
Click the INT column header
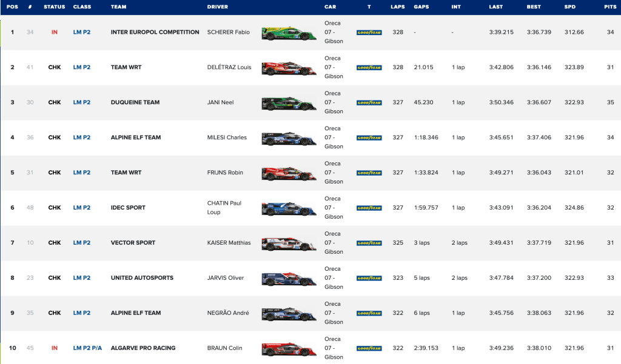coord(456,7)
